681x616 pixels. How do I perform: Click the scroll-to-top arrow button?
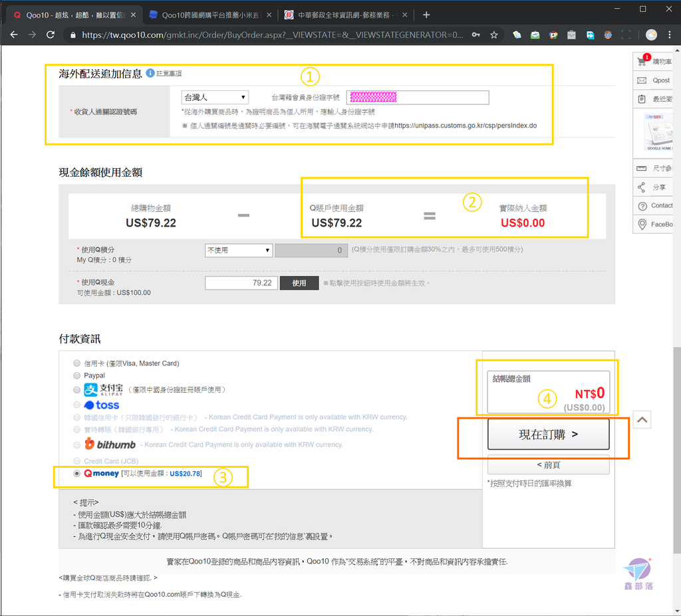pos(642,420)
